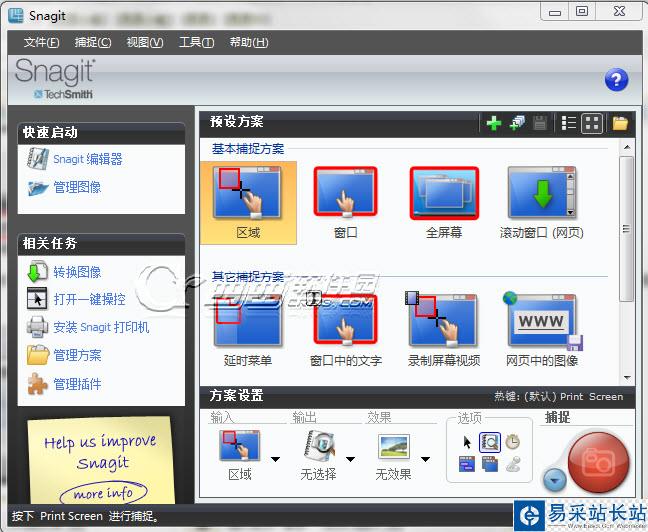The width and height of the screenshot is (648, 532).
Task: Click the big red capture button
Action: click(598, 462)
